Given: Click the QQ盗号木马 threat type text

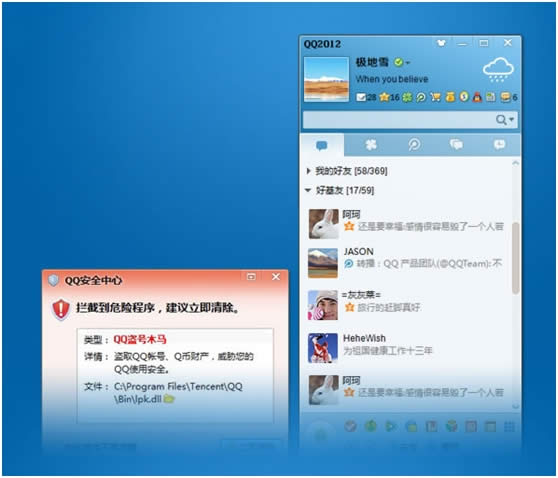Looking at the screenshot, I should (140, 339).
